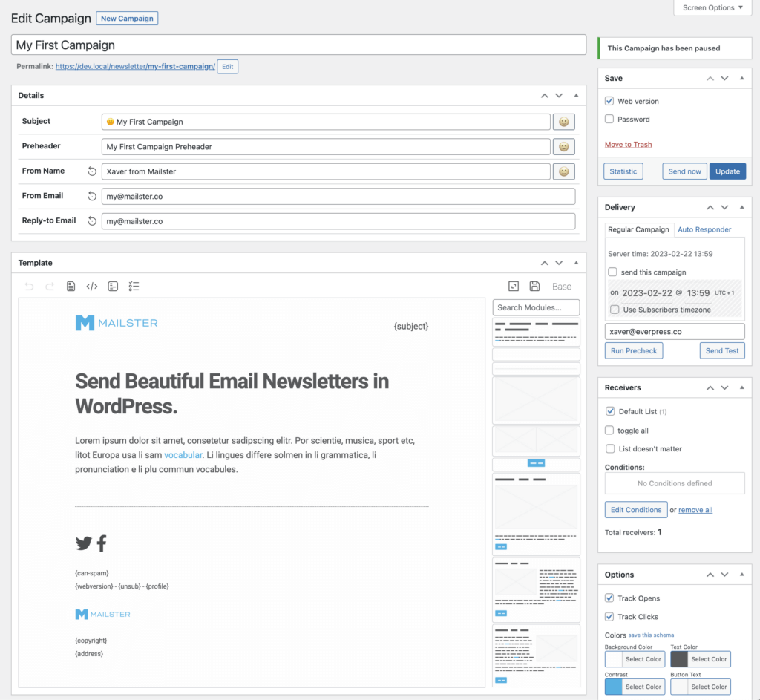Click the Facebook icon in the email template
Image resolution: width=760 pixels, height=700 pixels.
(102, 544)
